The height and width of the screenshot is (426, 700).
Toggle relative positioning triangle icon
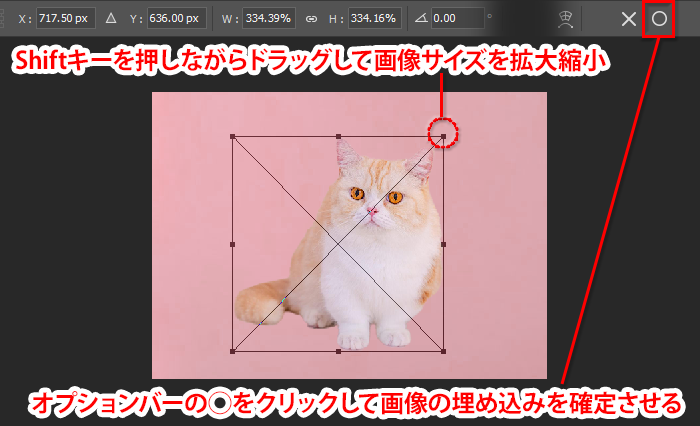tap(111, 18)
